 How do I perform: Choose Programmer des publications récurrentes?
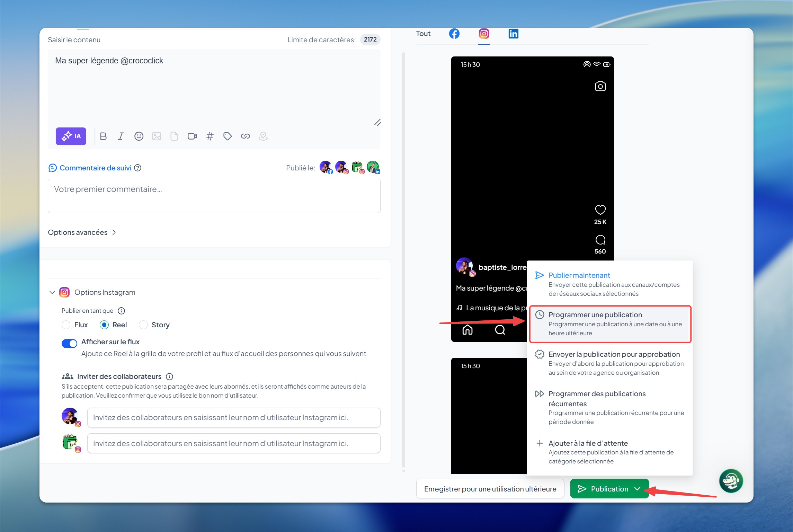tap(610, 408)
